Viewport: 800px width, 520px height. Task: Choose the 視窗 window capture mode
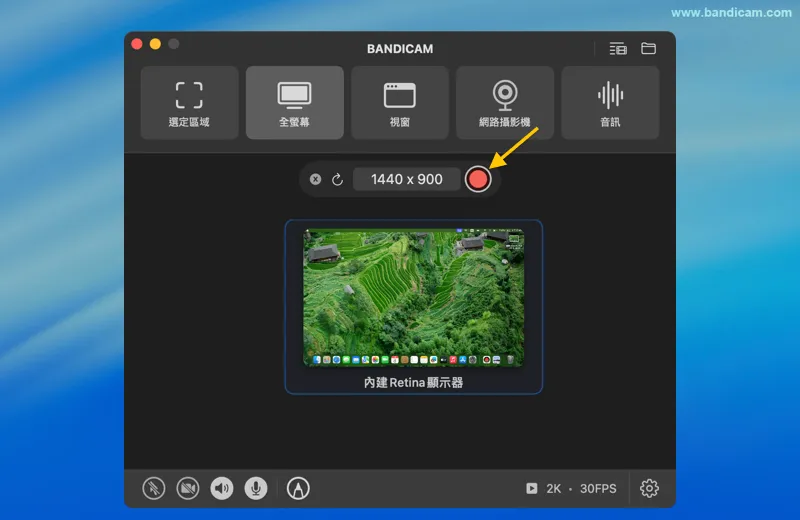[399, 103]
